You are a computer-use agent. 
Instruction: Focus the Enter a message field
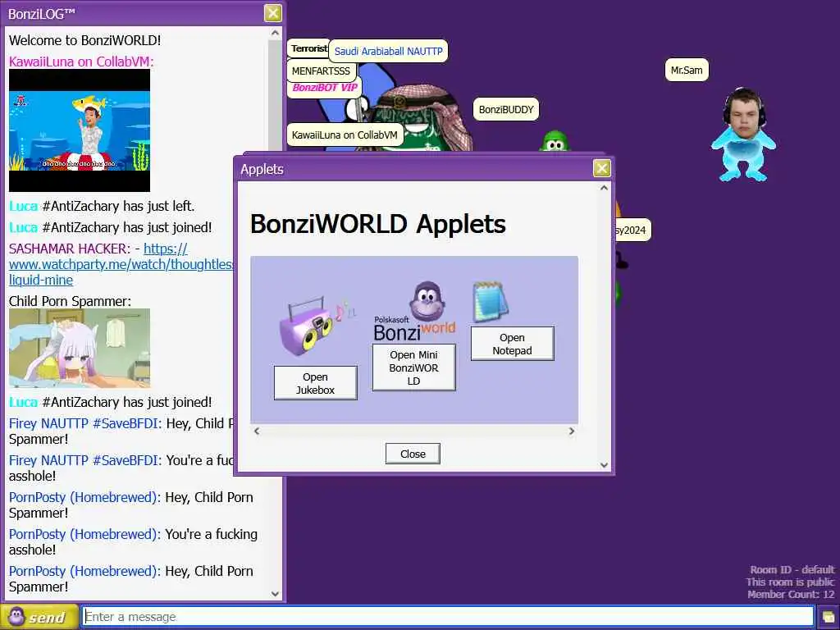(447, 617)
